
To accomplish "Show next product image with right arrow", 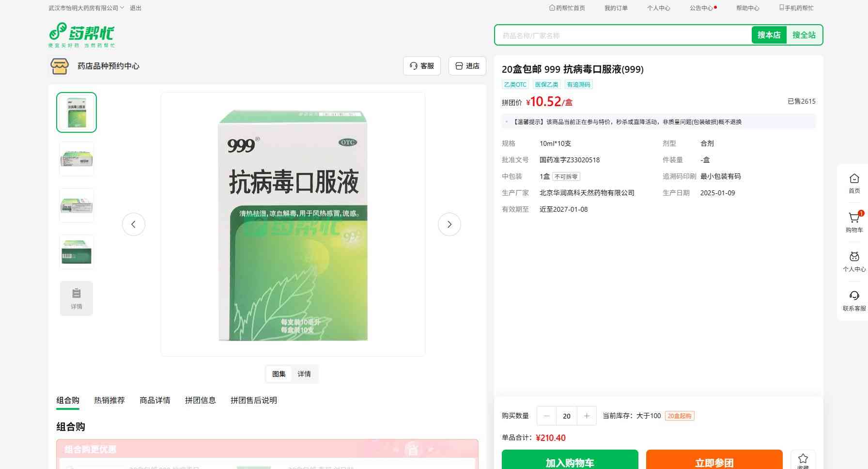I will coord(449,224).
